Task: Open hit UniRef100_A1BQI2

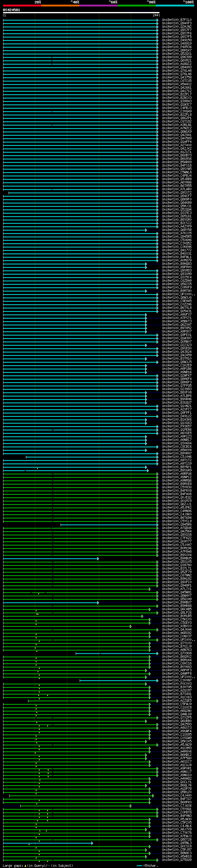Action: (176, 64)
